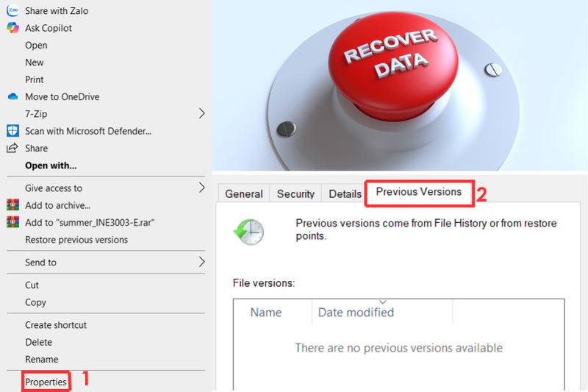588x392 pixels.
Task: Switch to the Previous Versions tab
Action: pyautogui.click(x=418, y=192)
